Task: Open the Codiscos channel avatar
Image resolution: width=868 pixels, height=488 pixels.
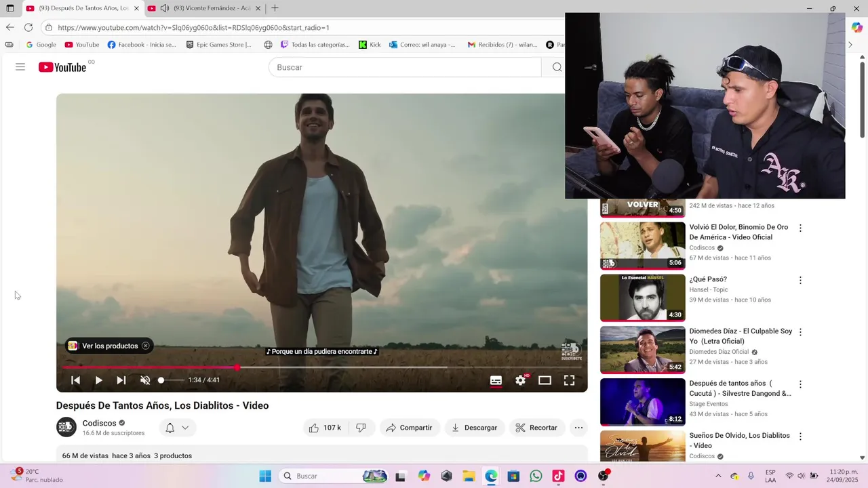Action: (x=66, y=427)
